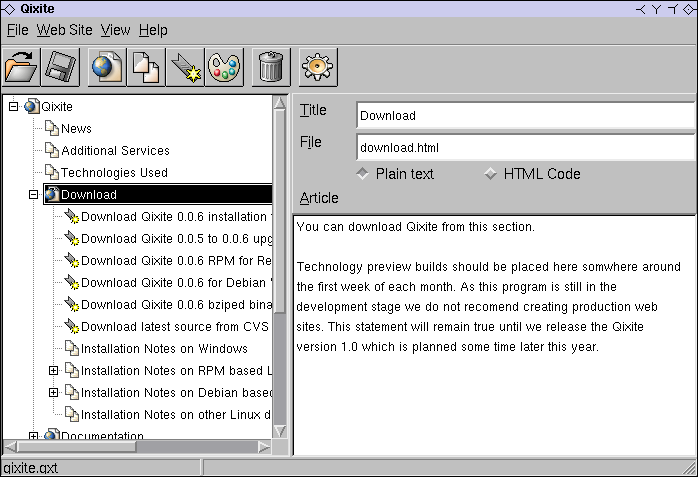
Task: Expand Installation Notes on RPM based node
Action: coord(53,370)
